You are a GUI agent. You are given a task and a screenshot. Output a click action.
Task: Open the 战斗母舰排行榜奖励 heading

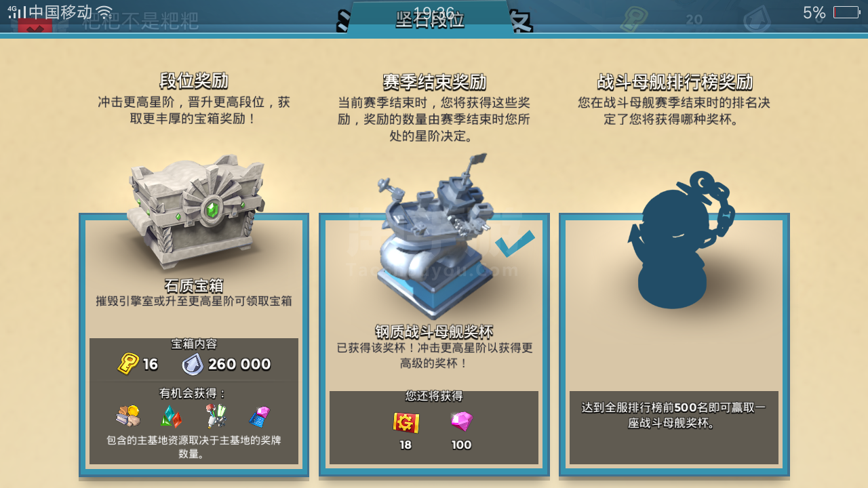[675, 82]
